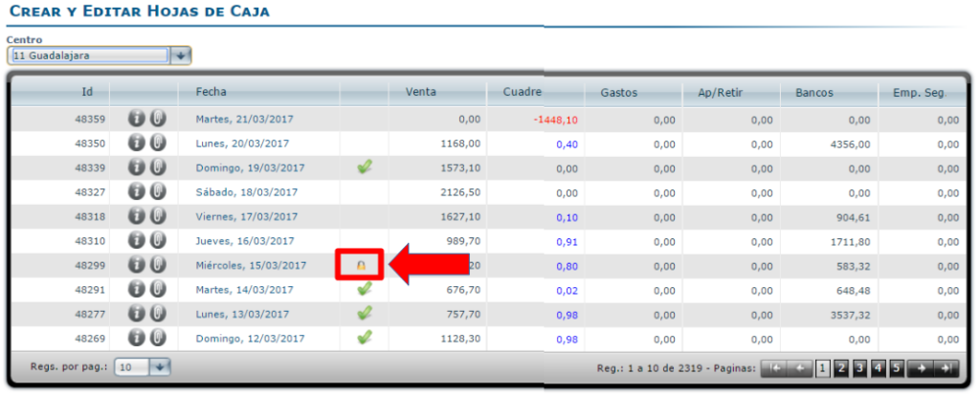The width and height of the screenshot is (980, 397).
Task: Click attachment paperclip for record 48299
Action: coord(158,264)
